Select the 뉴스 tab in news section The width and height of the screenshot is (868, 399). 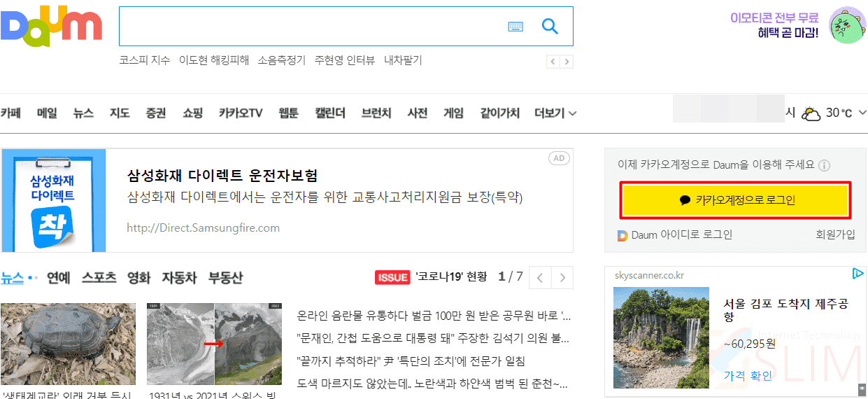12,278
